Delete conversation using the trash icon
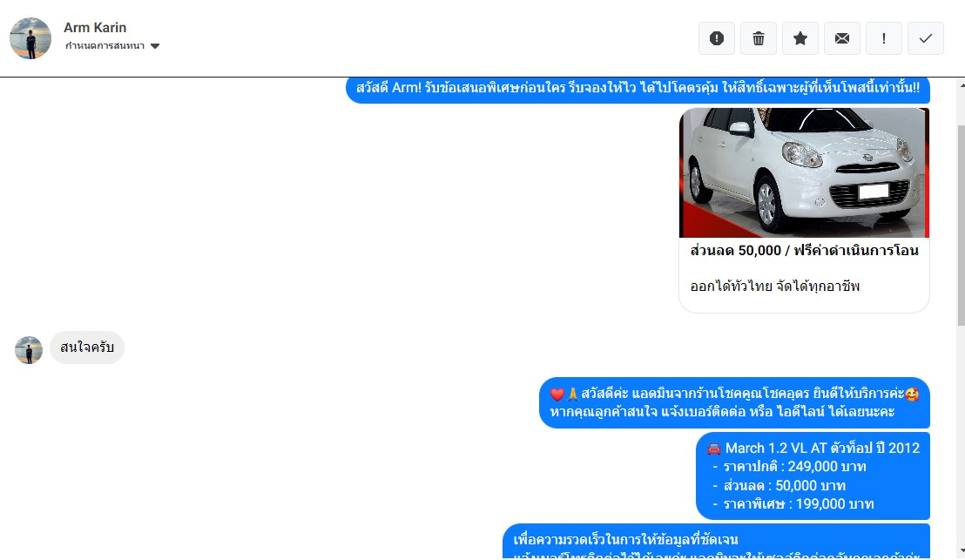This screenshot has height=560, width=965. pyautogui.click(x=759, y=38)
